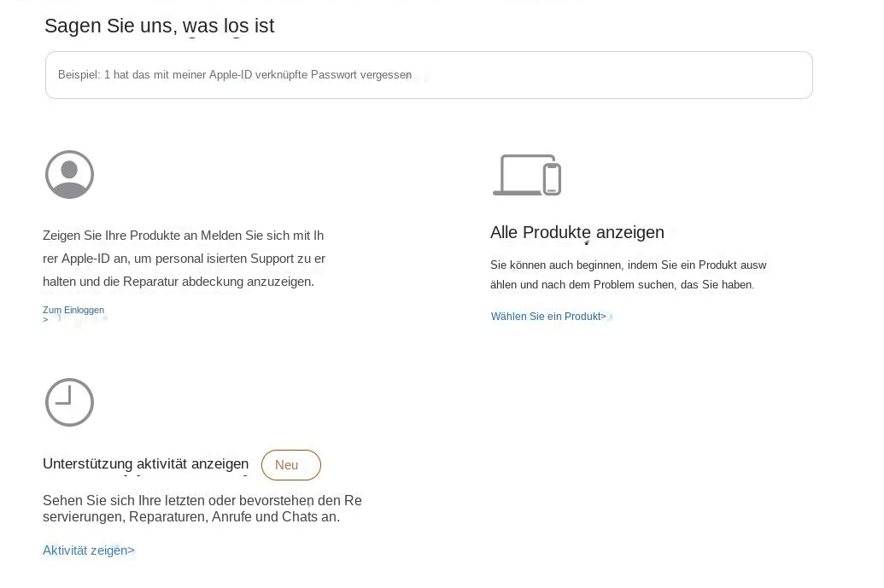Screen dimensions: 884x588
Task: Click the Neu badge
Action: coord(291,465)
